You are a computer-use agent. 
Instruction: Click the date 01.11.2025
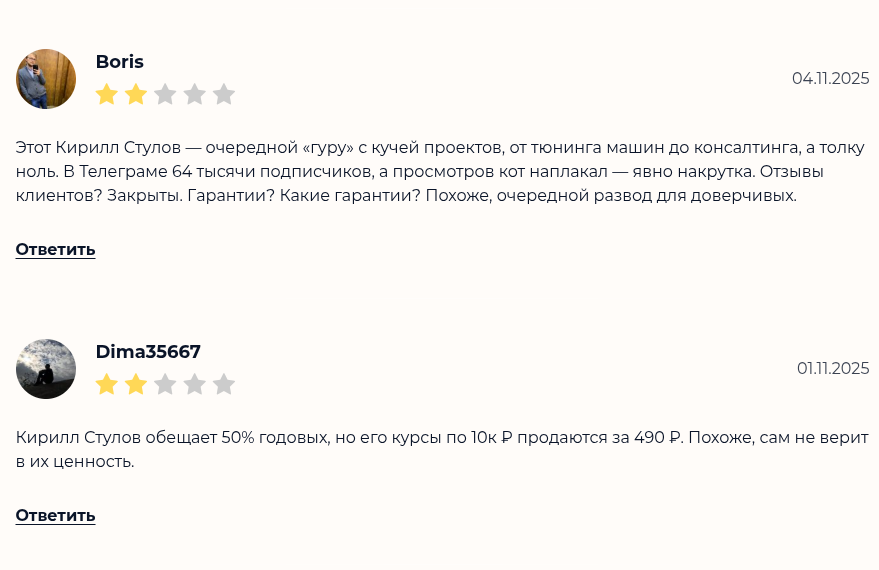(832, 368)
